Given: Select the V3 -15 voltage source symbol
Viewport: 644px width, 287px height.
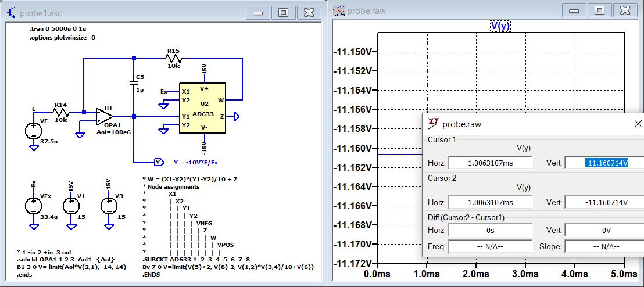Looking at the screenshot, I should click(x=109, y=206).
